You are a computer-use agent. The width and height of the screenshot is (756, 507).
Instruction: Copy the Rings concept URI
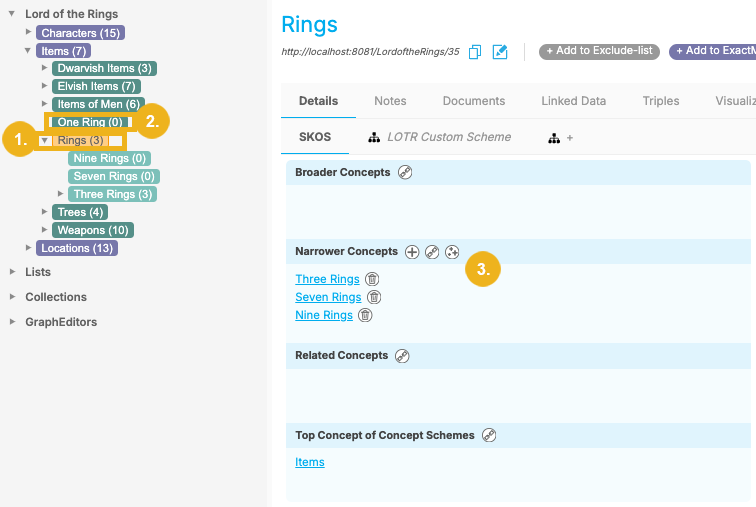476,52
